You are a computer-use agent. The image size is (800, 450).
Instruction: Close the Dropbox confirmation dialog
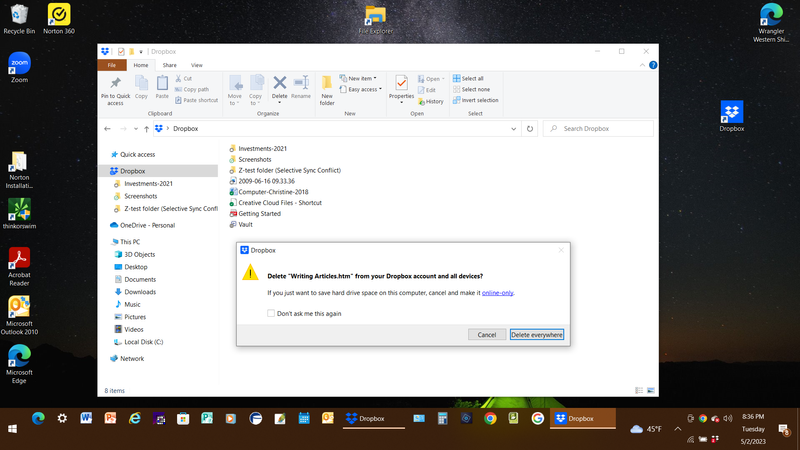point(561,250)
